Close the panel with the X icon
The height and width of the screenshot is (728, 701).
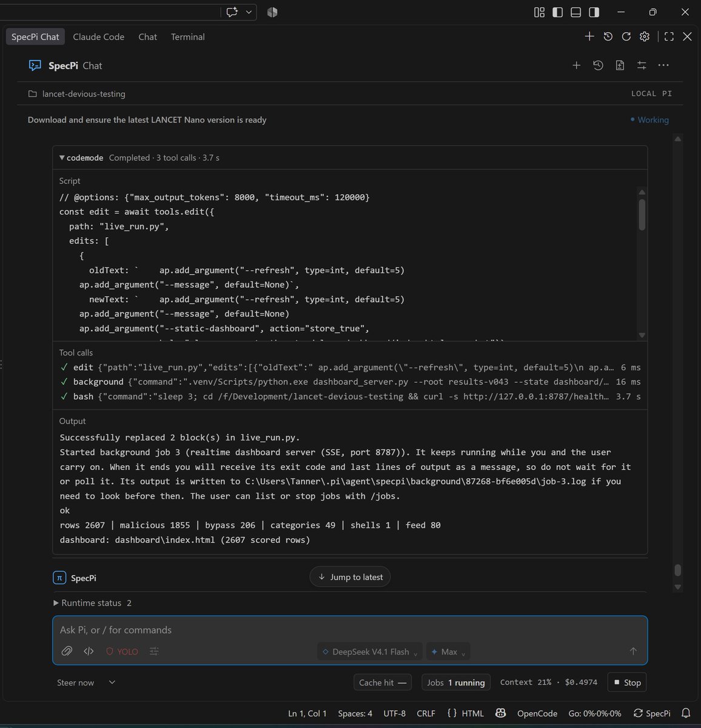(x=687, y=36)
